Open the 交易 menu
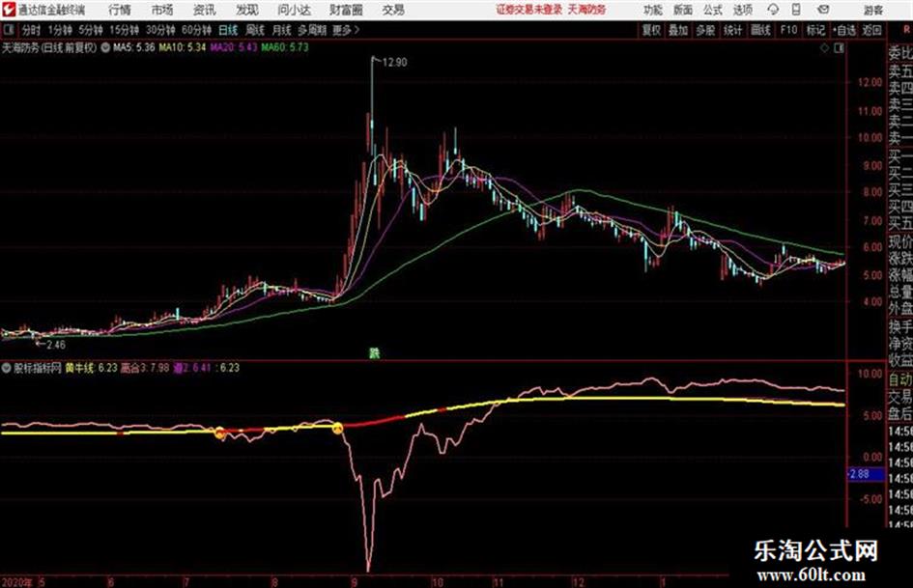913x588 pixels. click(x=393, y=10)
